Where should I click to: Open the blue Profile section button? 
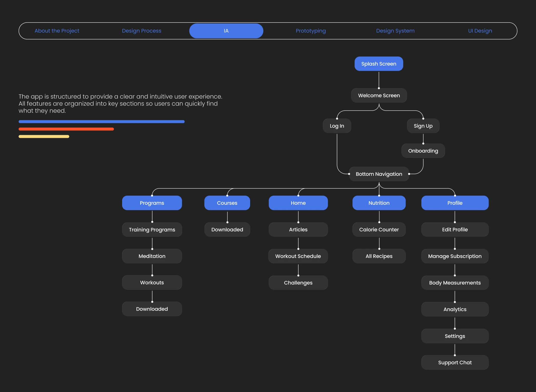[x=455, y=203]
